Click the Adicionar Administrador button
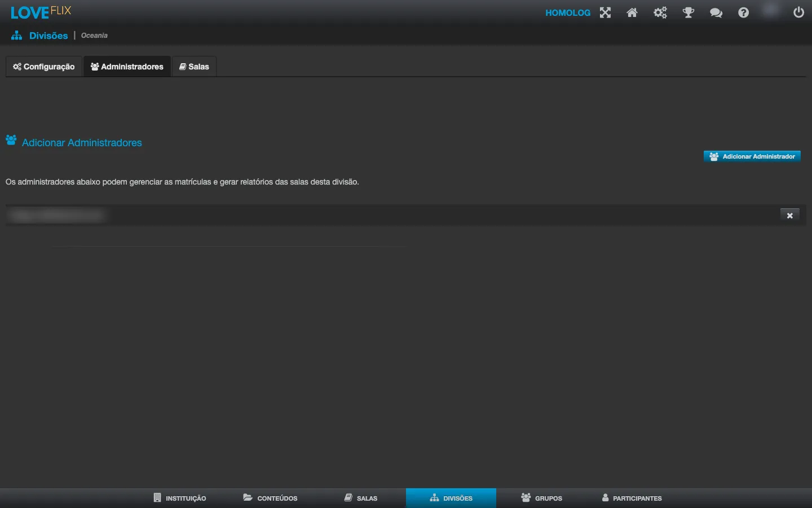 [x=752, y=156]
